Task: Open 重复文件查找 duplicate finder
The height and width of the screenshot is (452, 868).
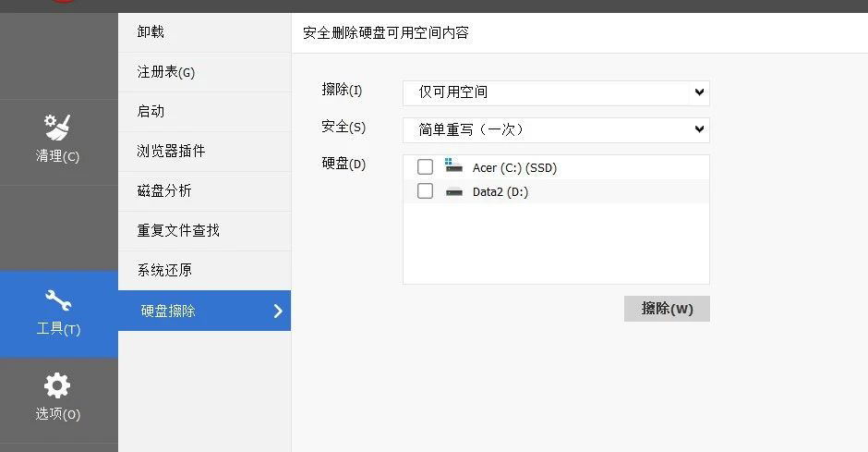Action: click(204, 230)
